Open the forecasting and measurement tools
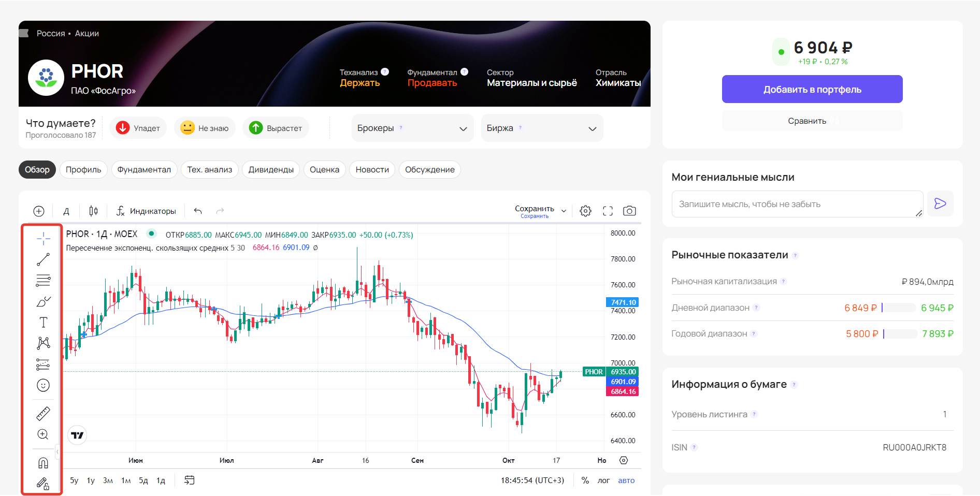Viewport: 980px width, 496px height. (44, 364)
